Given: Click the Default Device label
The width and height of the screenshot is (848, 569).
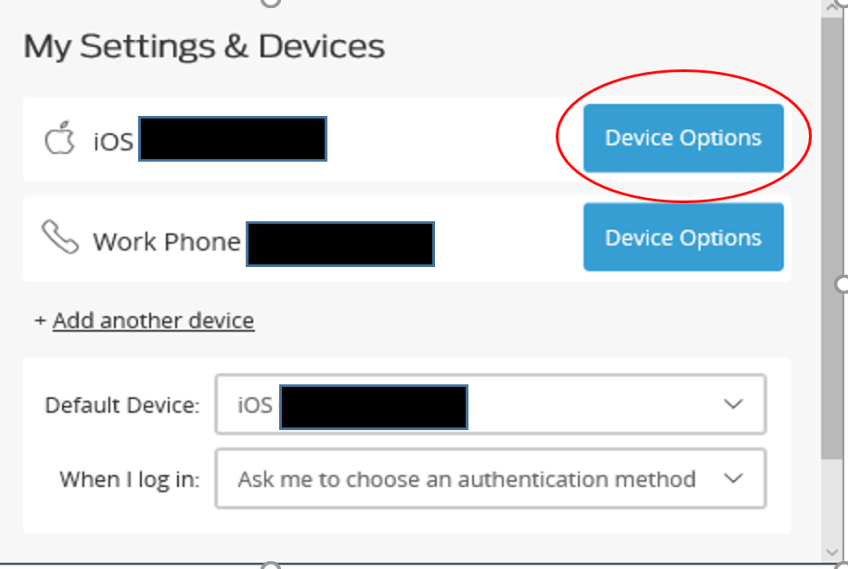Looking at the screenshot, I should (x=122, y=405).
